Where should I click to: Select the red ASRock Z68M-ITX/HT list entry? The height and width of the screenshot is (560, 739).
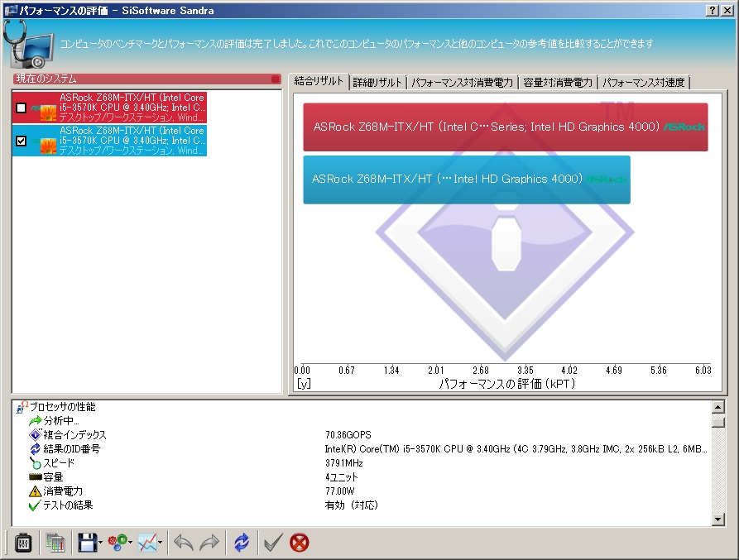click(x=109, y=108)
